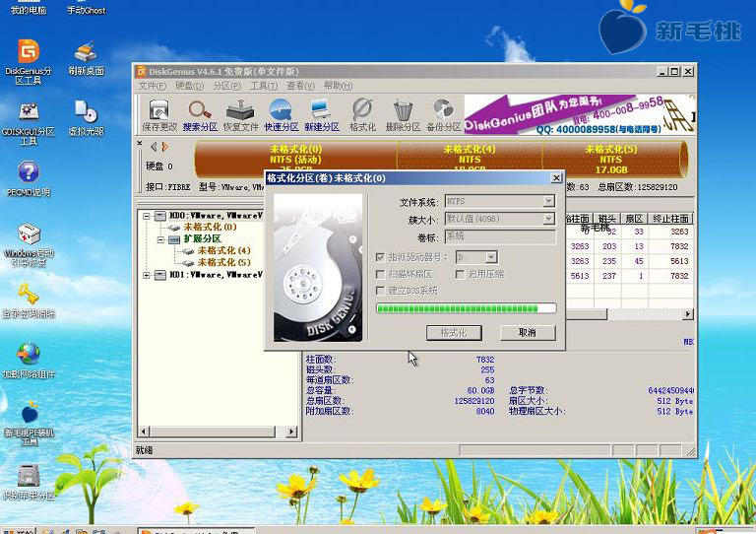The width and height of the screenshot is (756, 534).
Task: Open the 工具(T) menu
Action: pos(264,86)
